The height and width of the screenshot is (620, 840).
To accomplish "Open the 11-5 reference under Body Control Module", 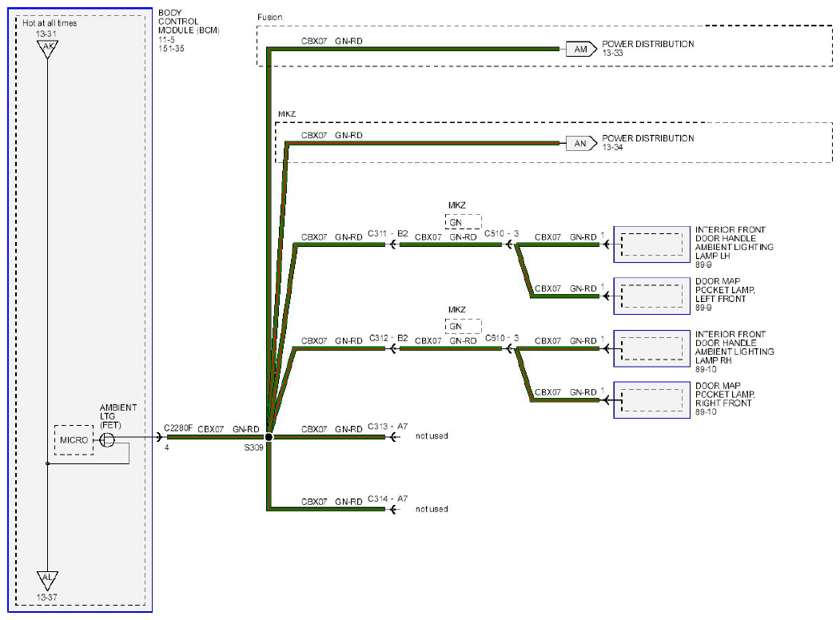I will [166, 40].
